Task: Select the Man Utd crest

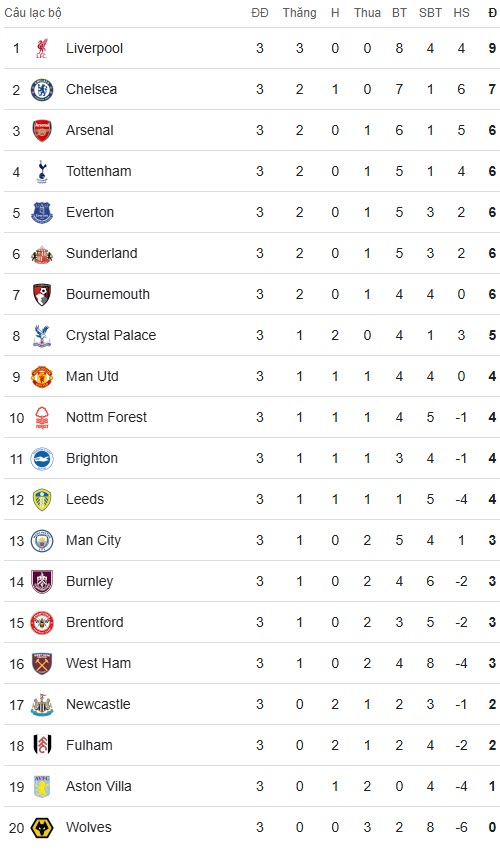Action: (x=42, y=377)
